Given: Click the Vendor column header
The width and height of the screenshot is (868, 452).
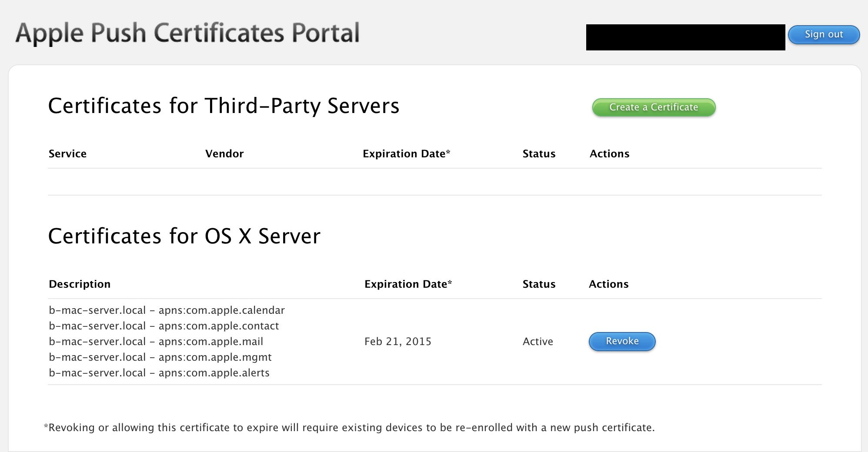Looking at the screenshot, I should point(224,154).
